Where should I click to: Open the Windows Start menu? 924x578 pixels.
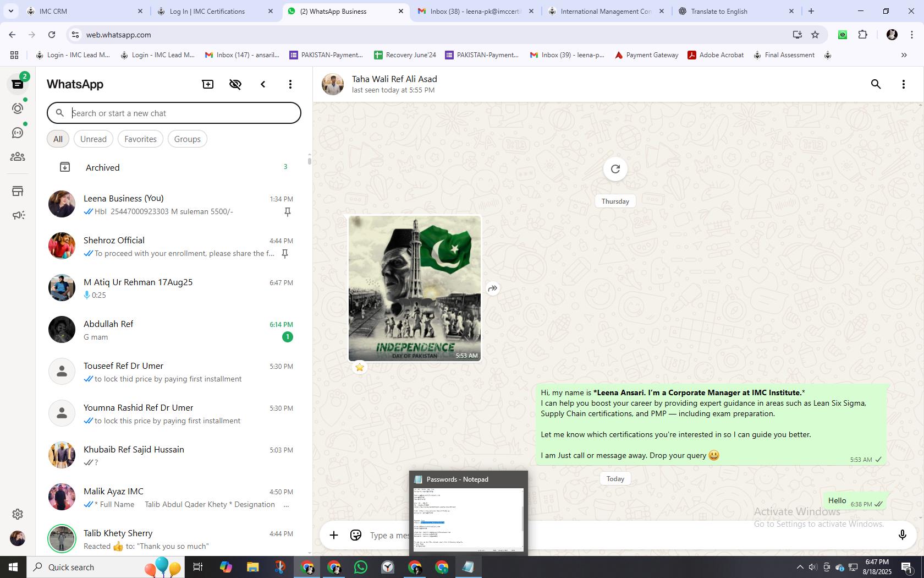[13, 567]
